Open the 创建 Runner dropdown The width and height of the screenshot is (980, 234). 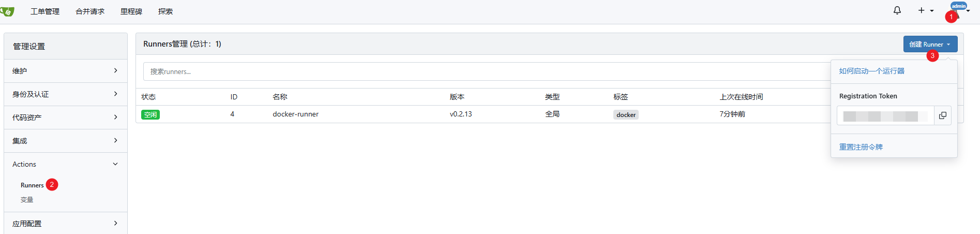click(930, 44)
